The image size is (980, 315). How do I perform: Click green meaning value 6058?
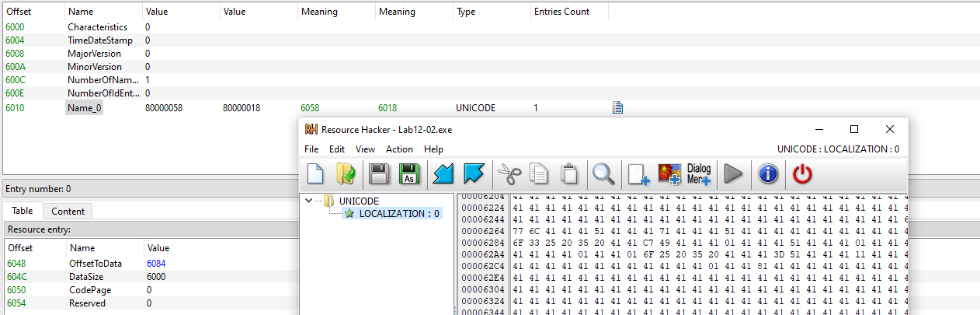coord(310,108)
